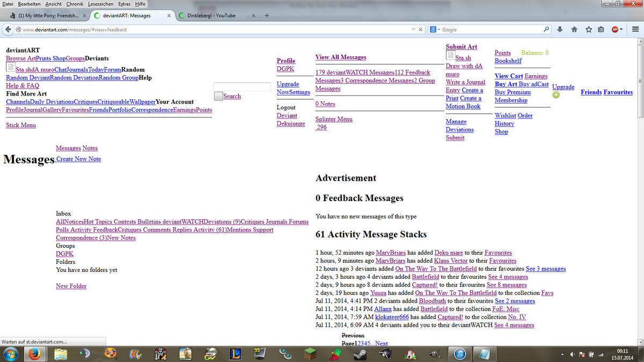644x362 pixels.
Task: Open Windows Start button
Action: 11,354
